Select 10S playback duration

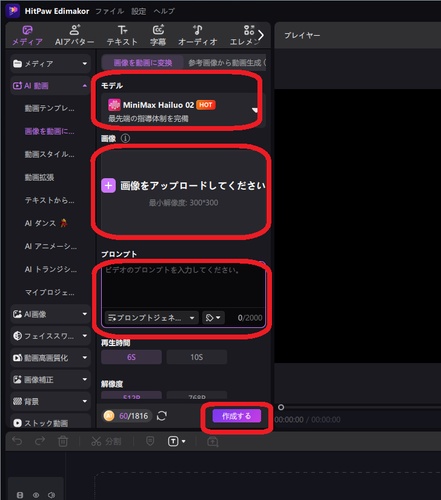click(197, 357)
